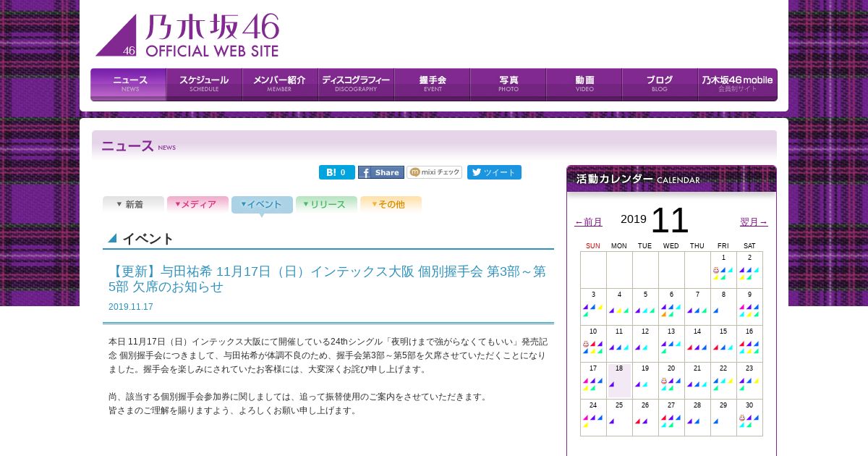868x456 pixels.
Task: Click event icons under November 19
Action: pyautogui.click(x=642, y=384)
